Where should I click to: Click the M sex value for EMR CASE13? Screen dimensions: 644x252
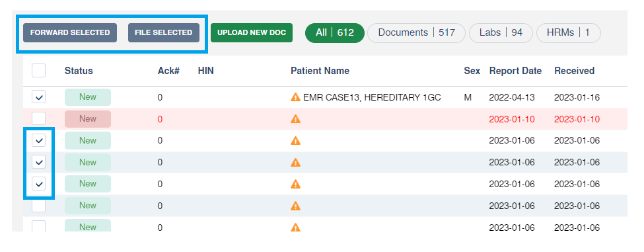(x=468, y=97)
